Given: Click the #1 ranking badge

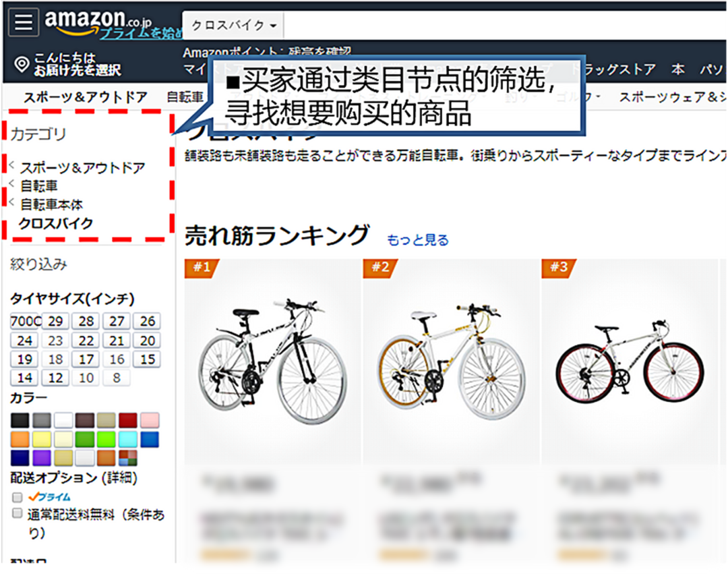Looking at the screenshot, I should coord(202,268).
